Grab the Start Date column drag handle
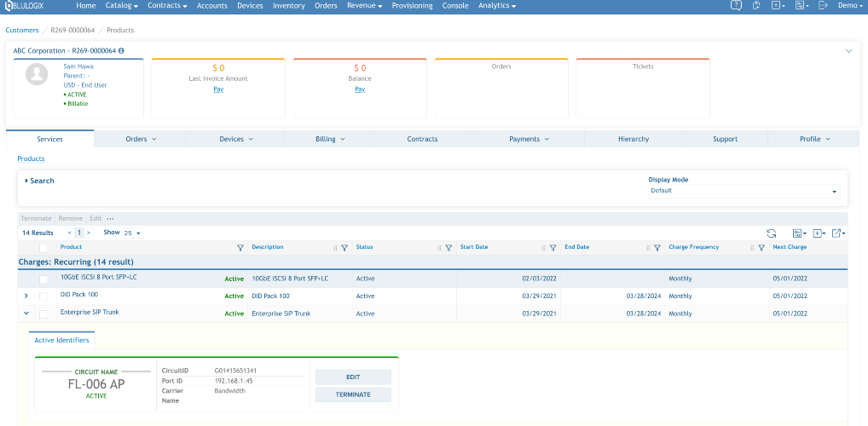Screen dimensions: 868x426 [x=544, y=248]
